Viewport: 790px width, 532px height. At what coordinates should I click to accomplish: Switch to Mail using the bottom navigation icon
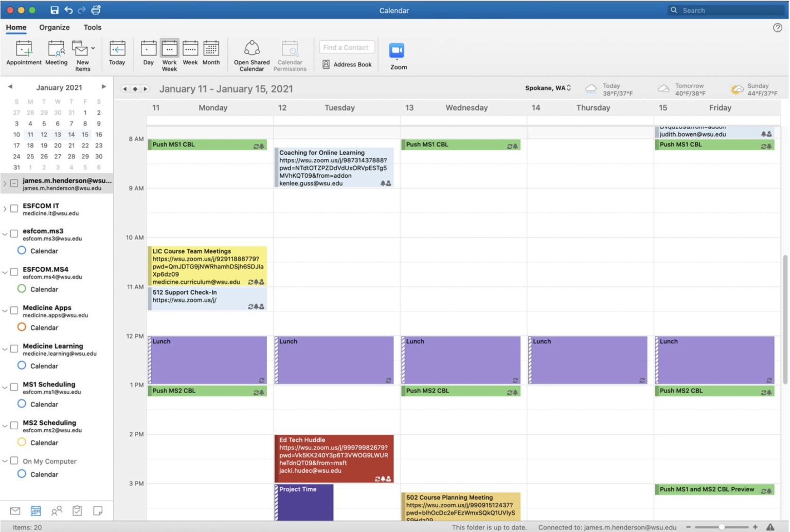coord(15,511)
